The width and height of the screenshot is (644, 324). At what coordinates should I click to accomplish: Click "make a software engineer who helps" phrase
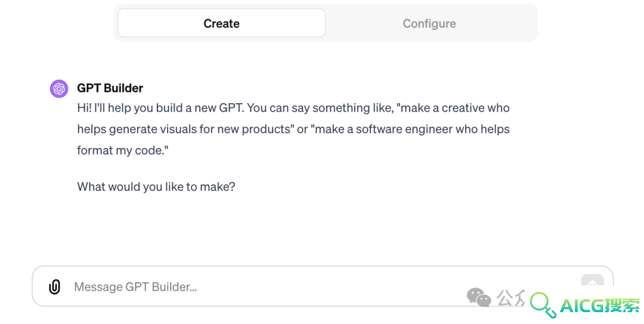(x=411, y=129)
